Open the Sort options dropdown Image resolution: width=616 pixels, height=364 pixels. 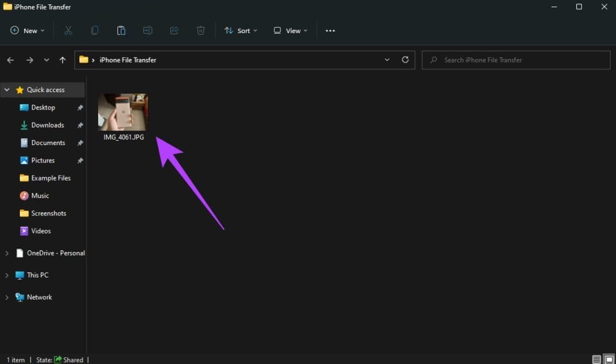click(x=241, y=31)
